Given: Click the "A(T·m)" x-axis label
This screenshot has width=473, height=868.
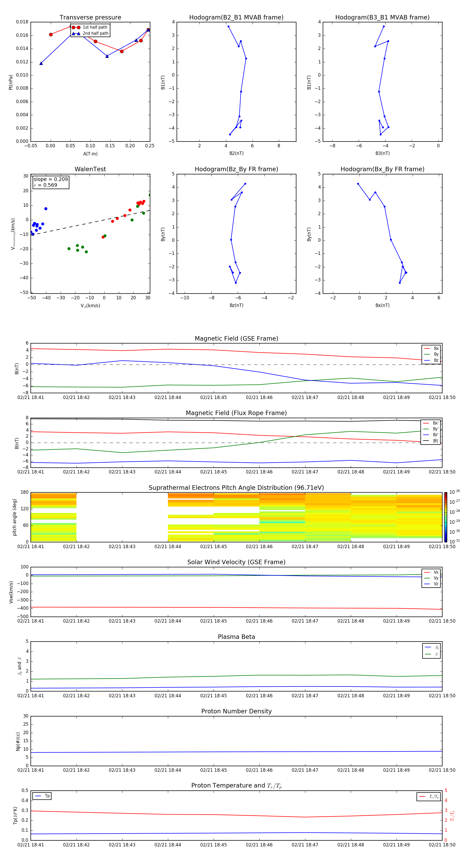Looking at the screenshot, I should [x=90, y=154].
